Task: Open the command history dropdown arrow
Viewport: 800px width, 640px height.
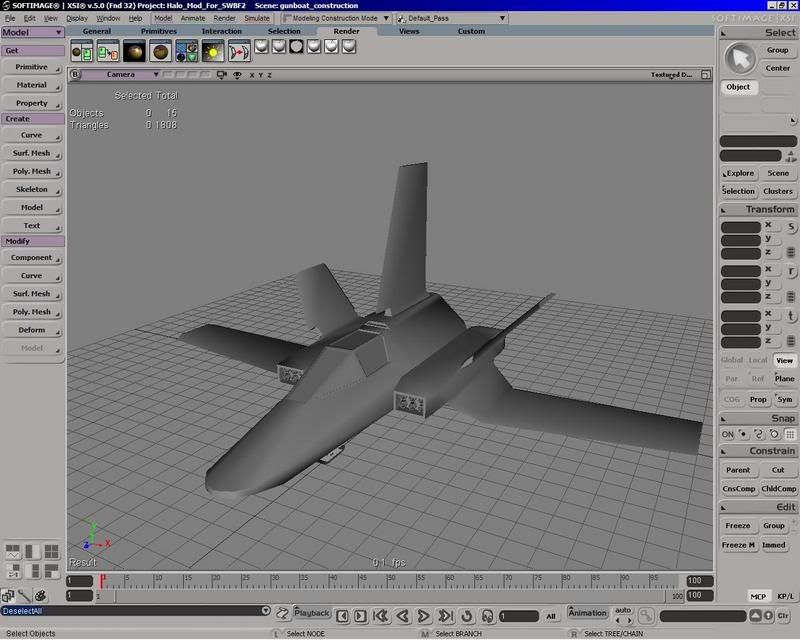Action: coord(266,610)
